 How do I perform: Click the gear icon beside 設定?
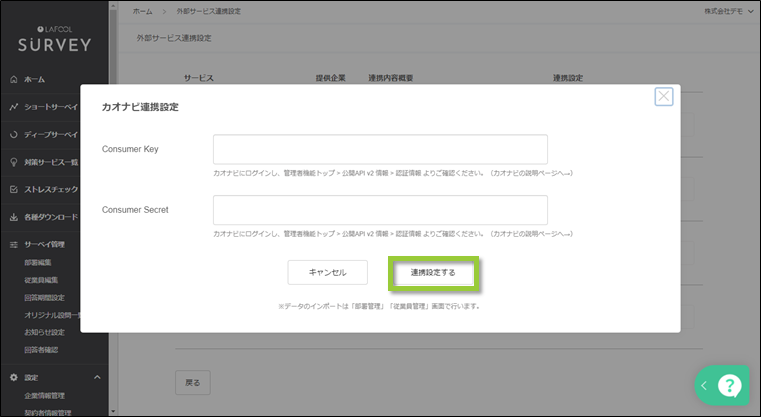[x=13, y=377]
